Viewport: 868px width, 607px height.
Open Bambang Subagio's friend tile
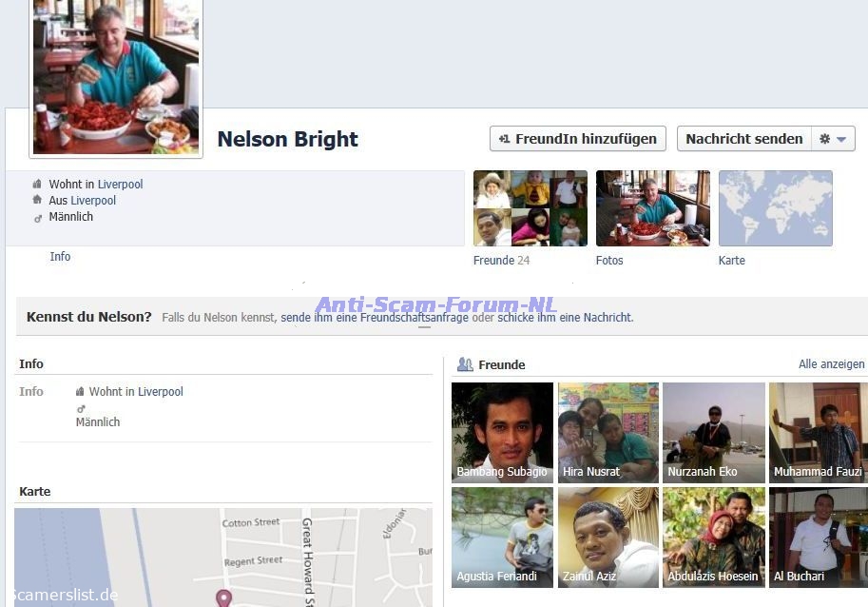(x=502, y=433)
